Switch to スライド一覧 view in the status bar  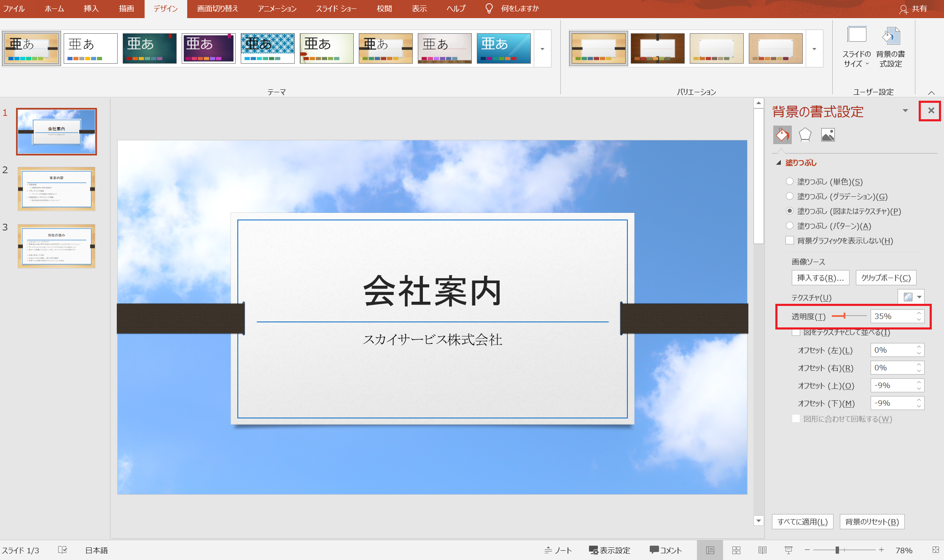736,550
